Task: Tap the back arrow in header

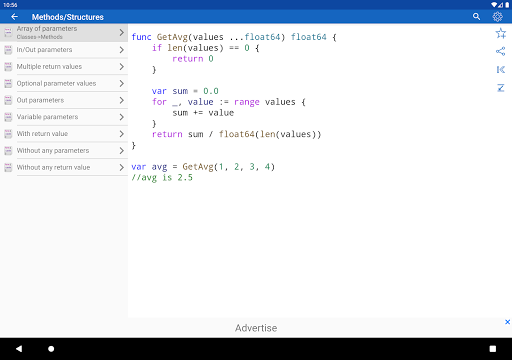Action: (x=14, y=17)
